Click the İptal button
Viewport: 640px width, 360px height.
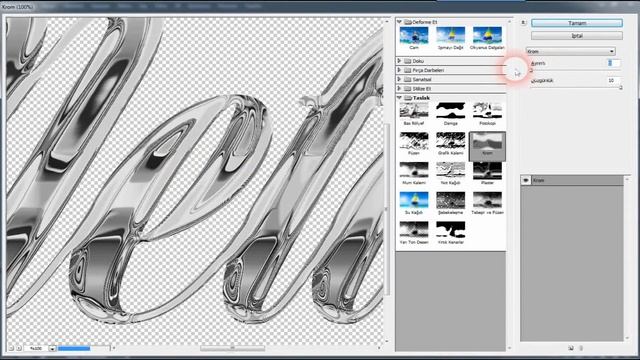[x=577, y=36]
